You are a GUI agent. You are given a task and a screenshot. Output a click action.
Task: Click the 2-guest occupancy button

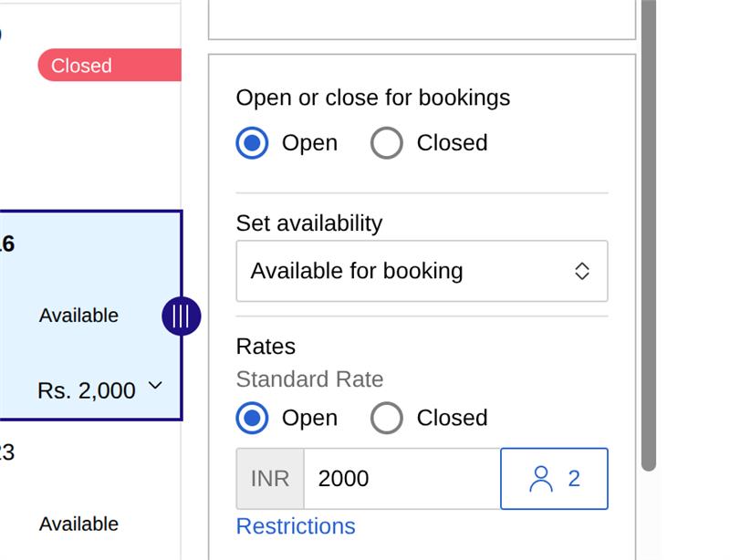tap(554, 479)
